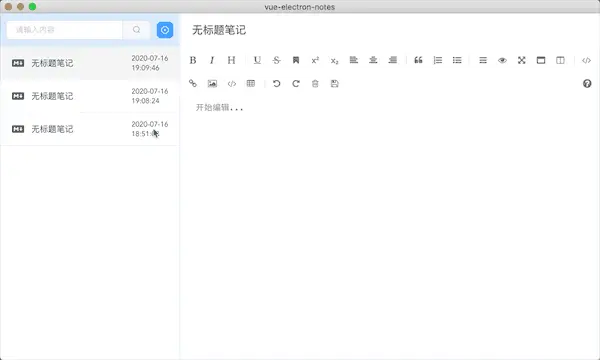
Task: Apply underline with the U icon
Action: [x=257, y=60]
